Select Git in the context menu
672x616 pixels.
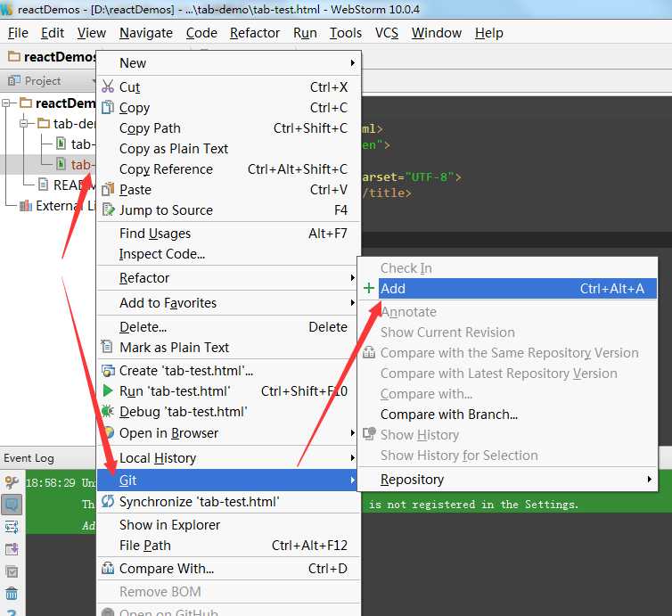[x=228, y=480]
